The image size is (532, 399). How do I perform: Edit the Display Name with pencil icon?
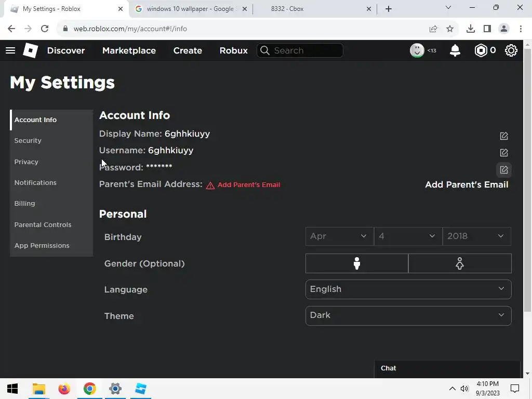coord(504,136)
